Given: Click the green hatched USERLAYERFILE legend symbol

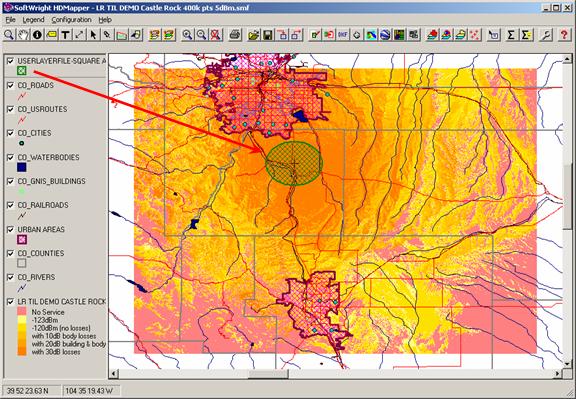Looking at the screenshot, I should 22,71.
